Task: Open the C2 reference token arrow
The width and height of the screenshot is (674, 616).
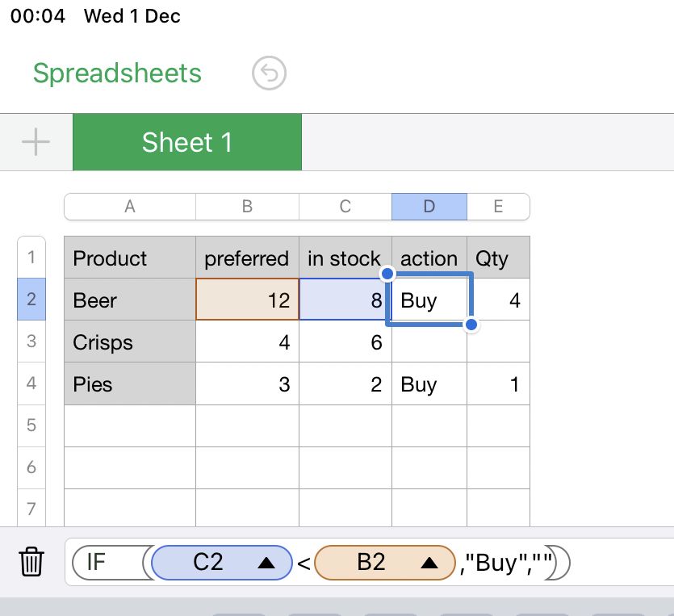Action: pos(266,563)
